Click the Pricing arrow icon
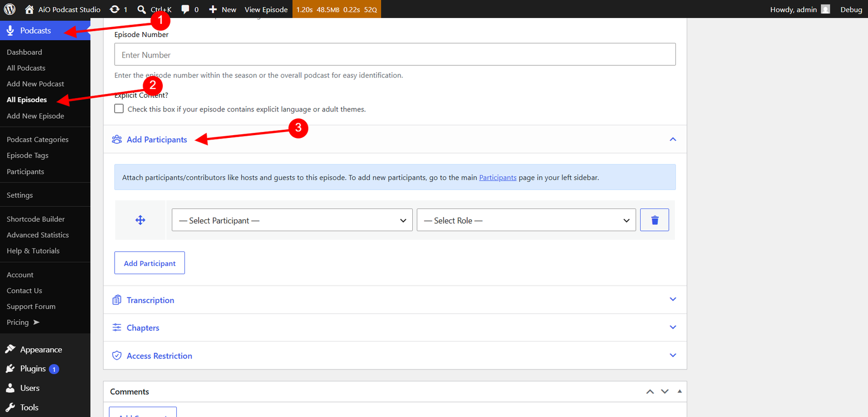 [x=36, y=322]
